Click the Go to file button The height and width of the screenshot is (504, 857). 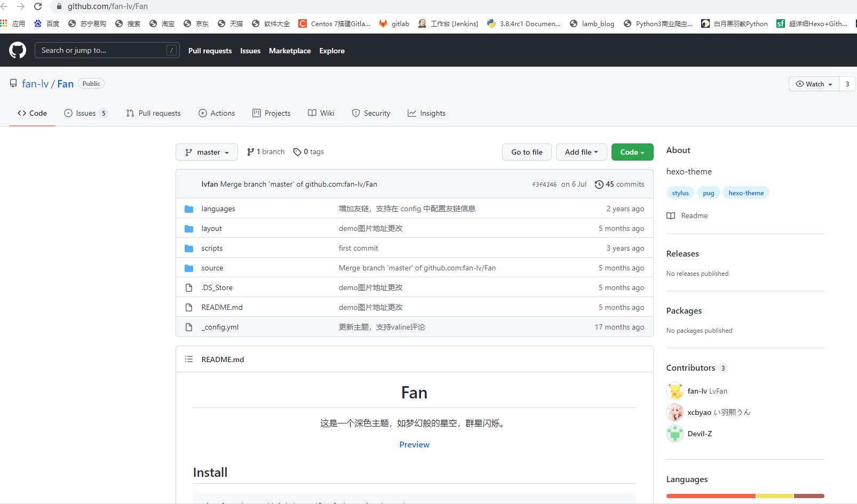point(527,152)
